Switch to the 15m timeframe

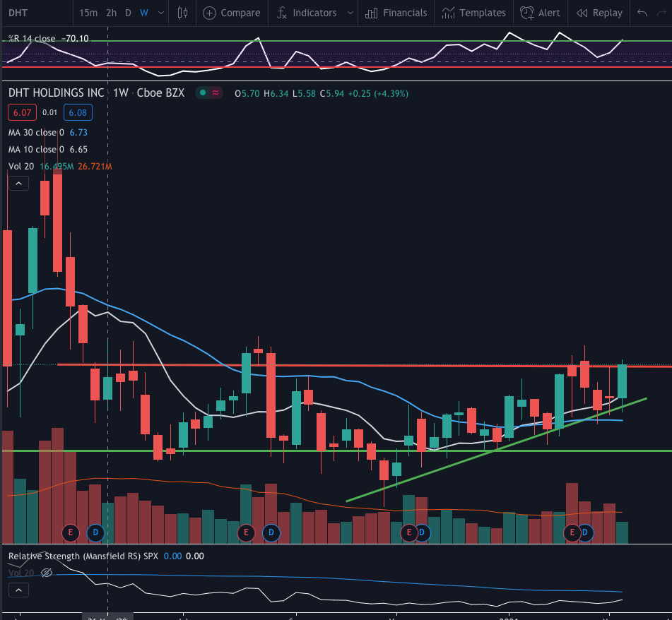tap(88, 13)
